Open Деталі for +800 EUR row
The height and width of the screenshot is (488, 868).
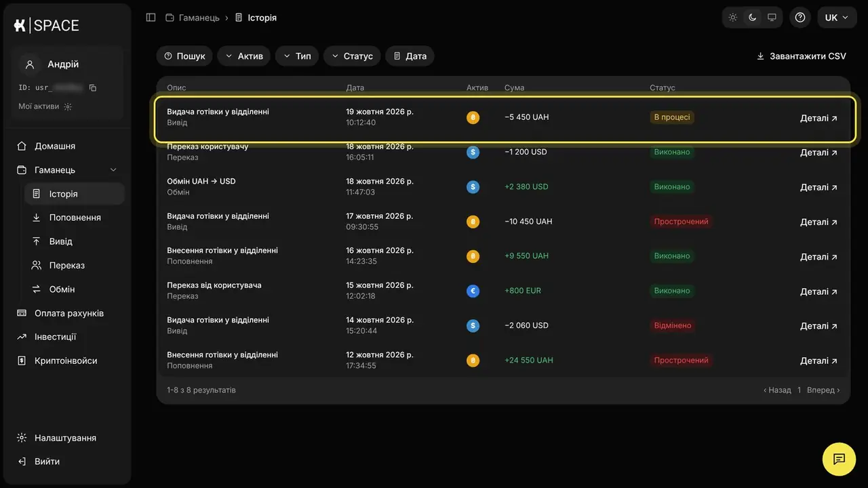pos(819,291)
